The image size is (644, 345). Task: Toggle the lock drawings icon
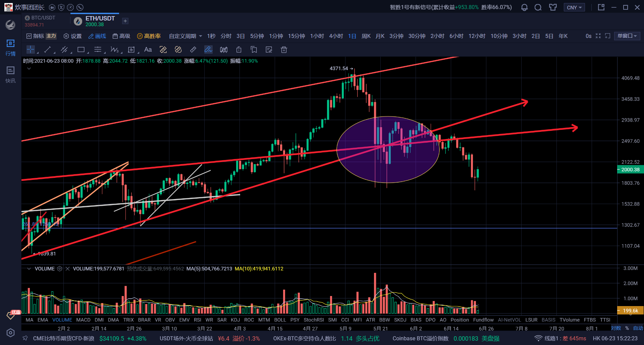239,50
